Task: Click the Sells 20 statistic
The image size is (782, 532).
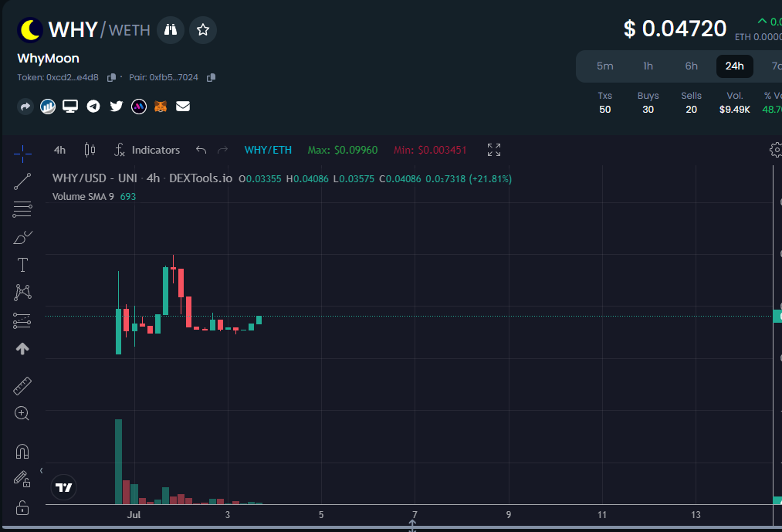Action: click(x=691, y=103)
